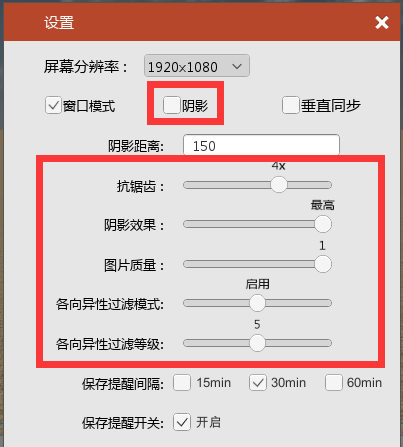Enable the 垂直同步 checkbox
The width and height of the screenshot is (403, 447).
[x=290, y=105]
